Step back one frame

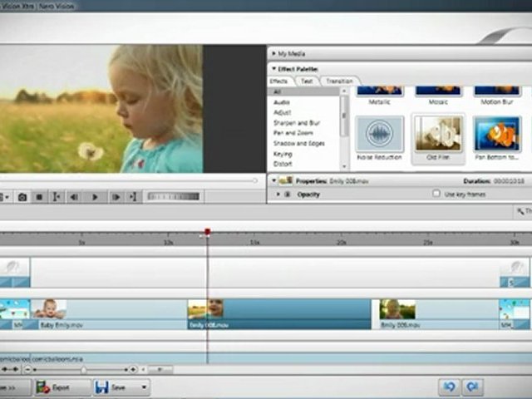pos(74,197)
